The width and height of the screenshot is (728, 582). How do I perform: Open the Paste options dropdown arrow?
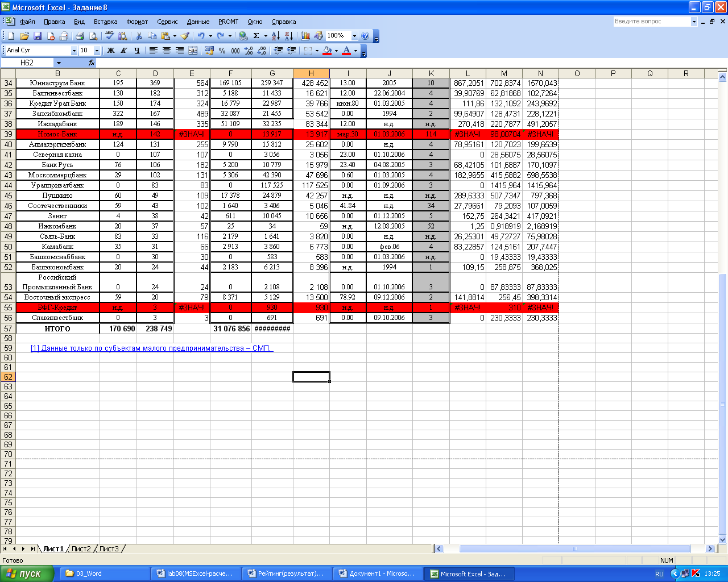pos(174,36)
